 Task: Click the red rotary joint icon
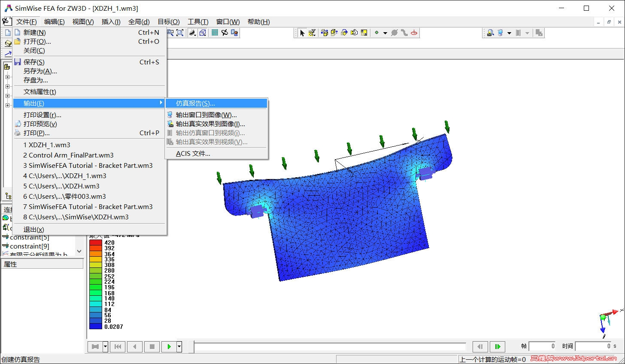click(414, 33)
